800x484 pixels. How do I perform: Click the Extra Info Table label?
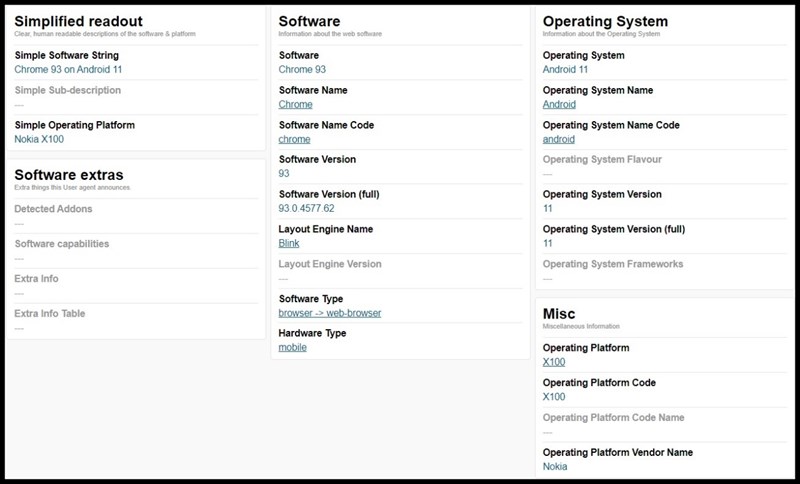click(49, 314)
